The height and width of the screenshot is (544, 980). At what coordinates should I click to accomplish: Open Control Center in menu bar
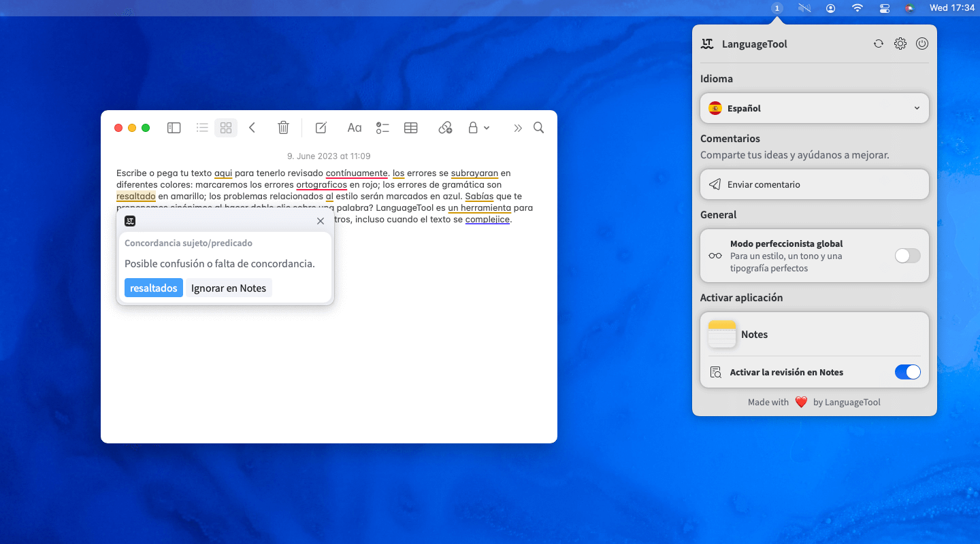click(884, 8)
